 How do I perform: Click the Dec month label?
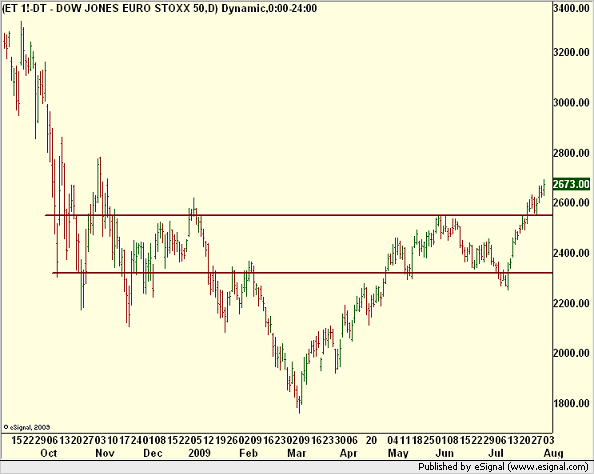(x=153, y=453)
